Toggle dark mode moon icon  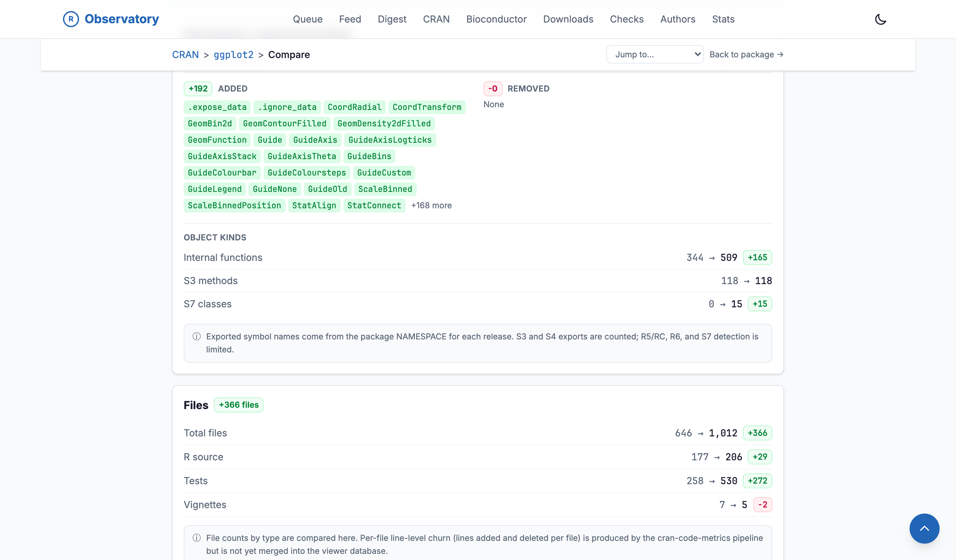[x=881, y=19]
